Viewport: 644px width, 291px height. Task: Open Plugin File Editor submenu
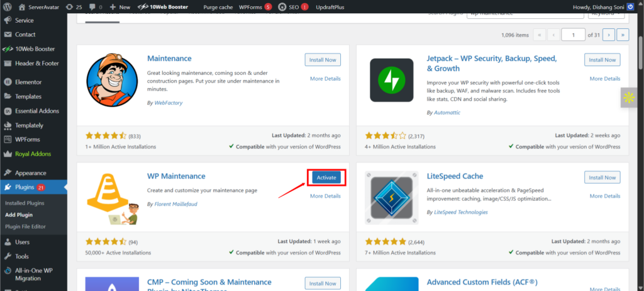pyautogui.click(x=25, y=226)
